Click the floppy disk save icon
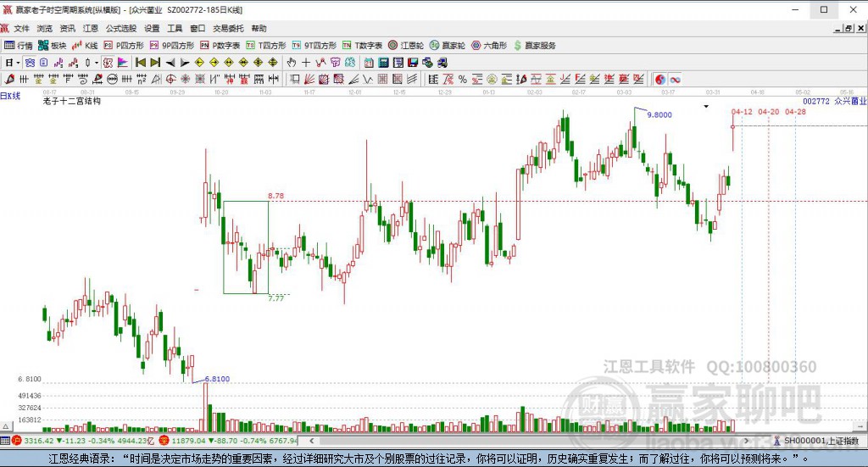The height and width of the screenshot is (467, 868). click(413, 63)
